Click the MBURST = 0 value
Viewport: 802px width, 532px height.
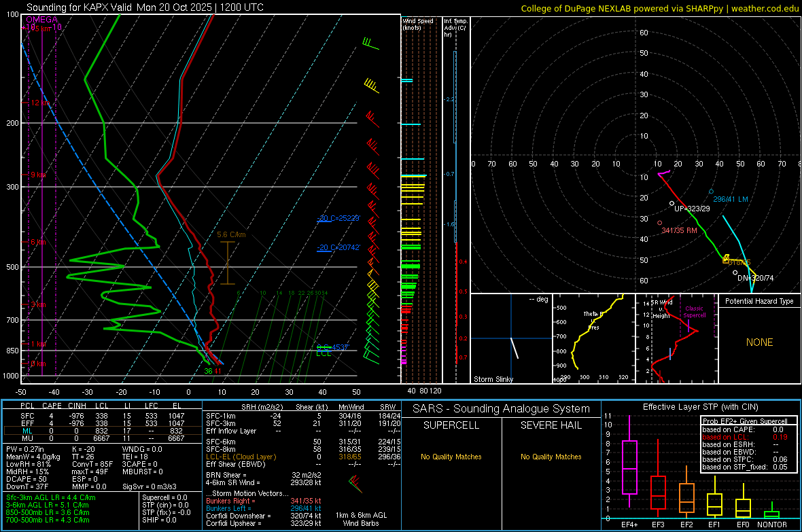pyautogui.click(x=143, y=472)
